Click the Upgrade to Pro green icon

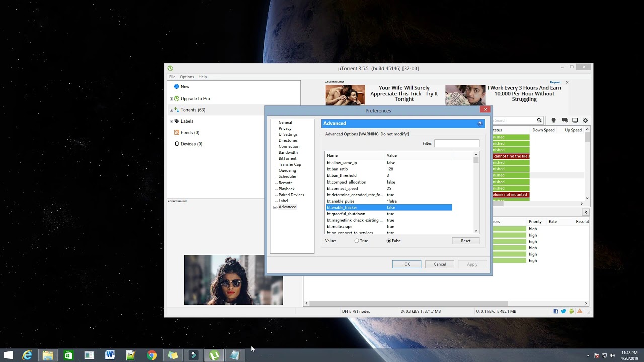[177, 98]
